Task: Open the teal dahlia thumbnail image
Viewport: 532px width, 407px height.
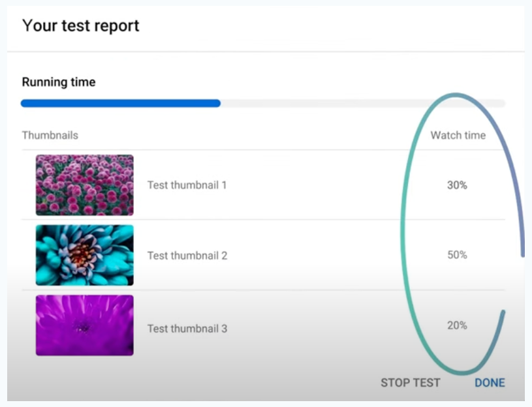Action: point(84,255)
